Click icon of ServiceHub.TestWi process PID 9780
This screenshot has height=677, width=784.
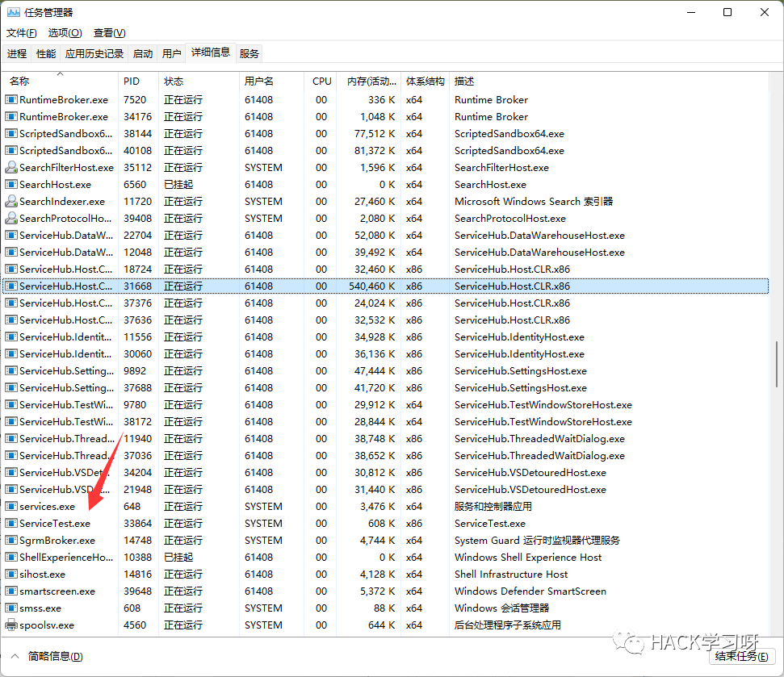(x=11, y=405)
